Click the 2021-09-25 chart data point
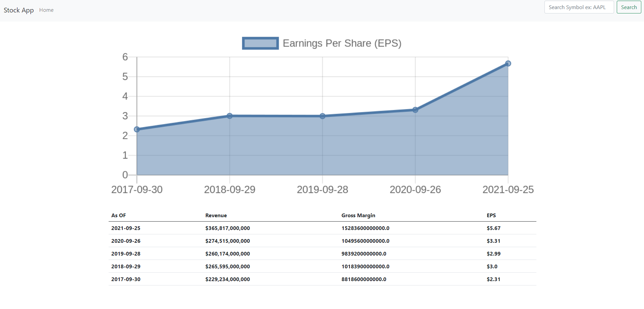This screenshot has width=644, height=309. (x=508, y=64)
